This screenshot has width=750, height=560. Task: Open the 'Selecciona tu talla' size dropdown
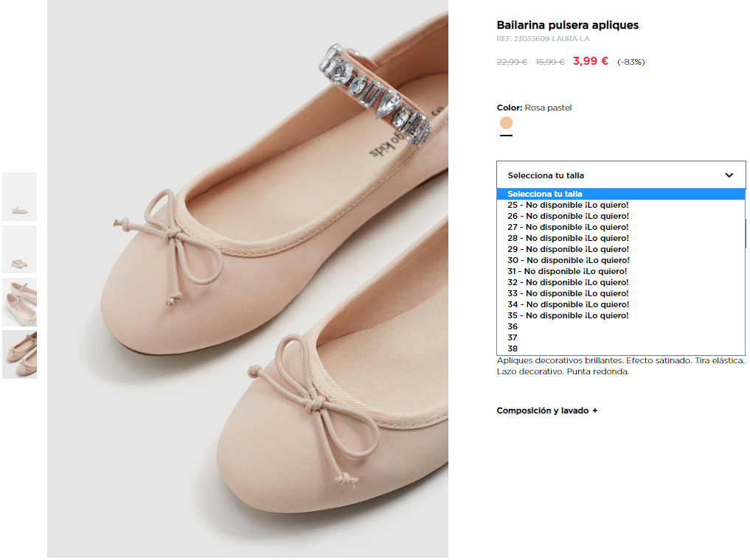(x=619, y=175)
